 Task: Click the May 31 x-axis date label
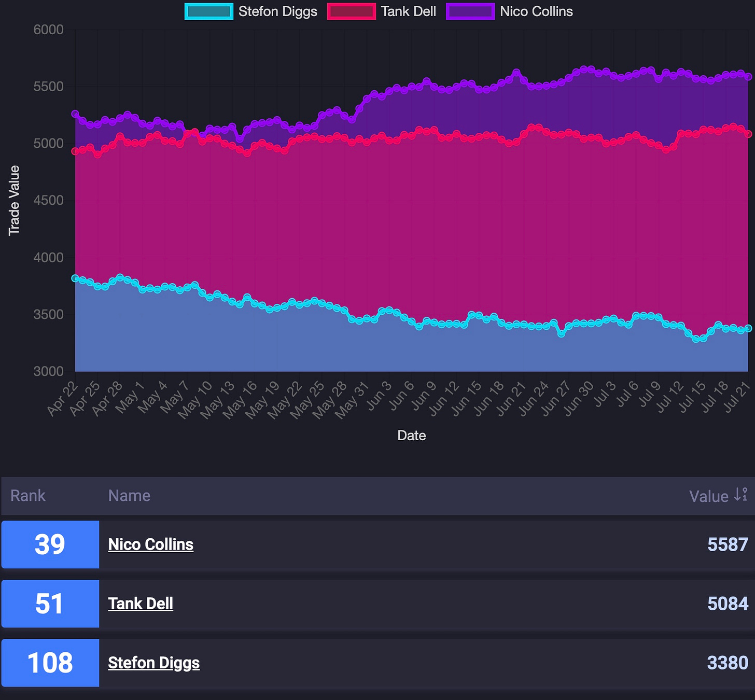point(352,400)
